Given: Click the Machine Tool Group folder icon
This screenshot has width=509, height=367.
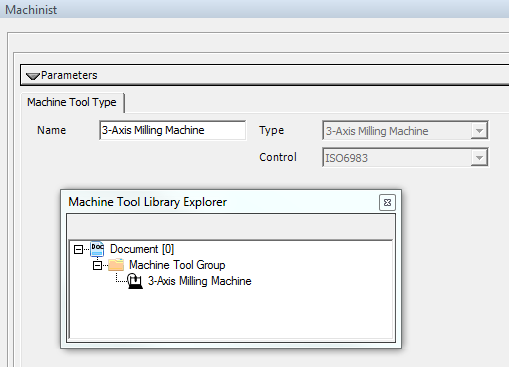Looking at the screenshot, I should (116, 265).
